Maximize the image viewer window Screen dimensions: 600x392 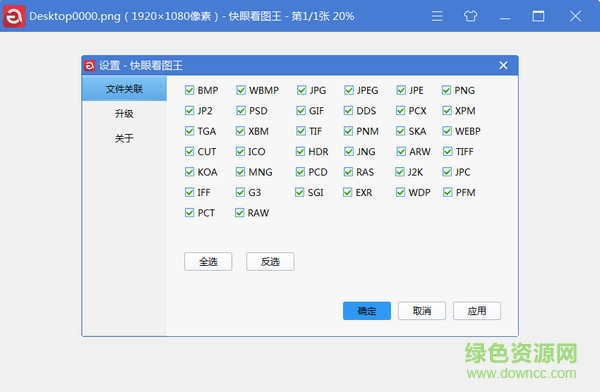click(x=538, y=16)
